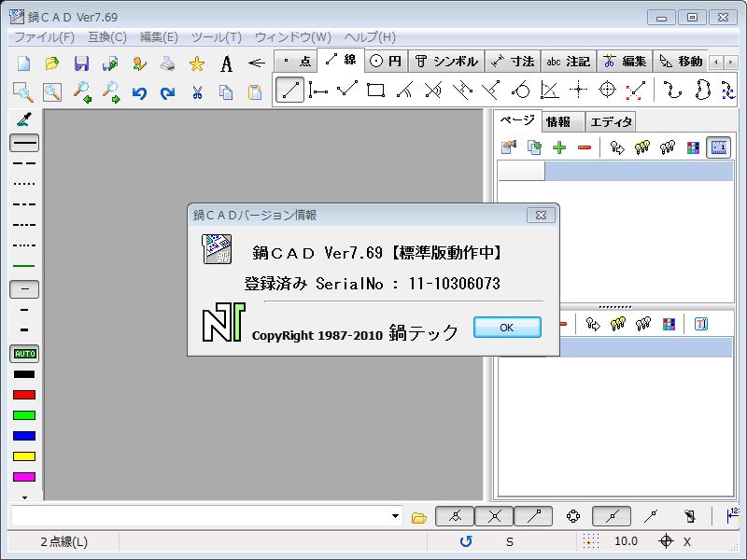Viewport: 747px width, 560px height.
Task: Expand more colors arrow below magenta swatch
Action: point(24,497)
